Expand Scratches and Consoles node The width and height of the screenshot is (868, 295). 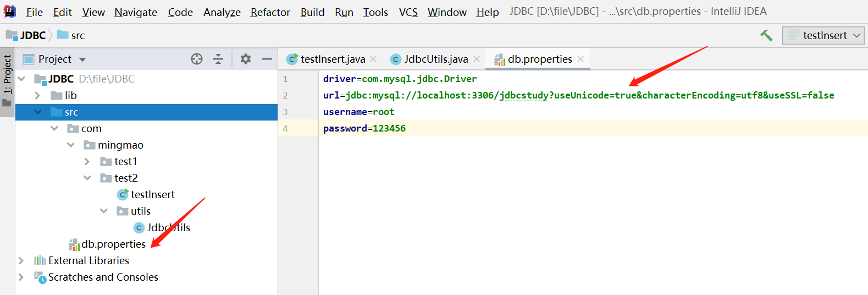[21, 277]
